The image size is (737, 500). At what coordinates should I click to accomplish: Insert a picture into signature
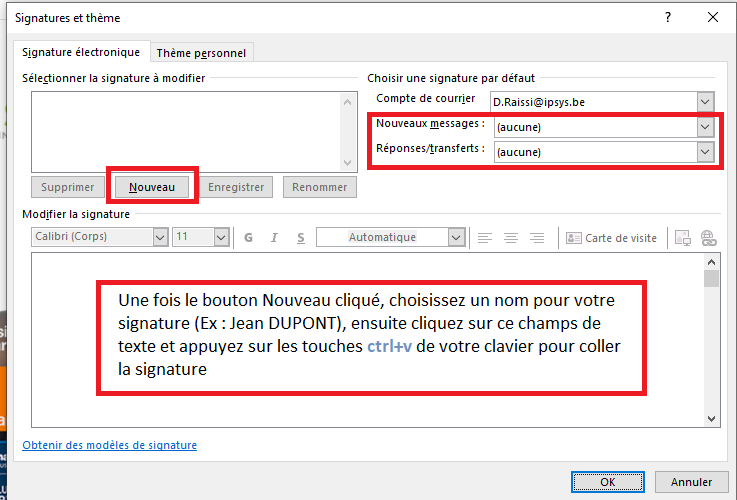point(683,238)
